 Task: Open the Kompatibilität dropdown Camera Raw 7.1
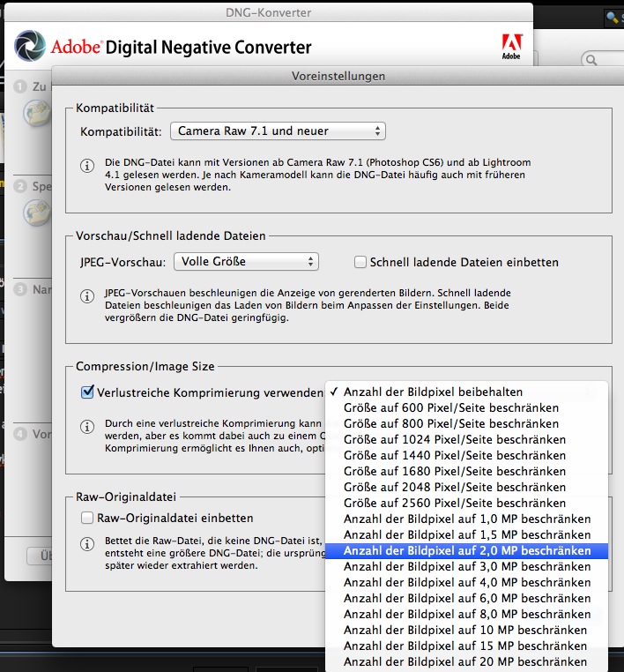[278, 131]
